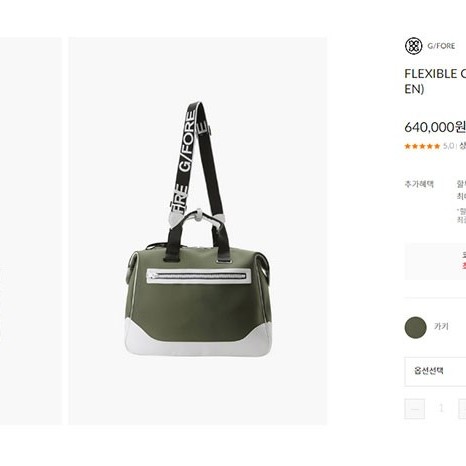Screen dimensions: 466x466
Task: Click the previous image panel on the left
Action: pyautogui.click(x=31, y=231)
